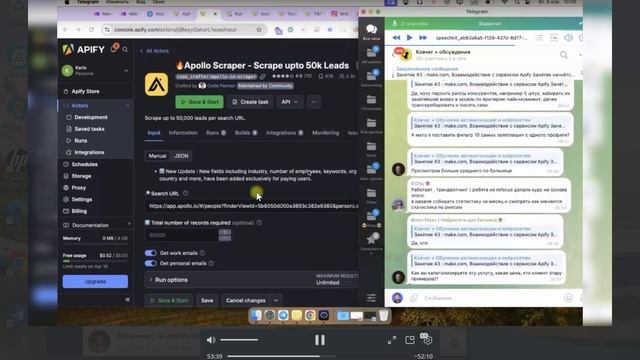Open Apify Store in sidebar
Viewport: 640px width, 360px height.
tap(85, 91)
